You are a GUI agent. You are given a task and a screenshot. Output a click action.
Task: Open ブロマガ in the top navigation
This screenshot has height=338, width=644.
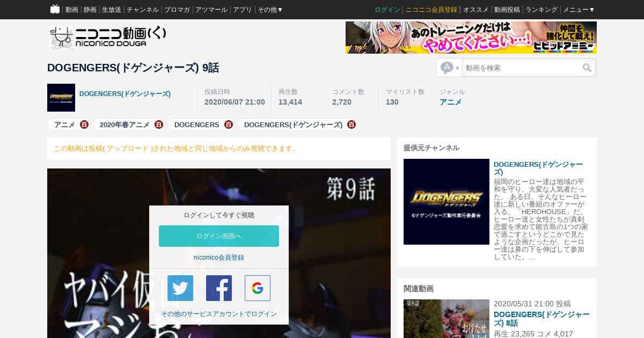tap(177, 10)
